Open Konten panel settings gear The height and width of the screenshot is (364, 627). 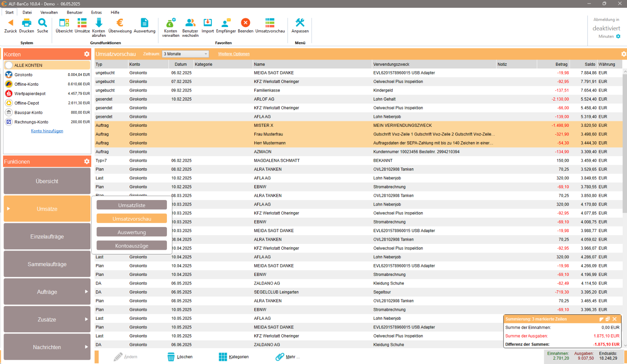(x=87, y=54)
